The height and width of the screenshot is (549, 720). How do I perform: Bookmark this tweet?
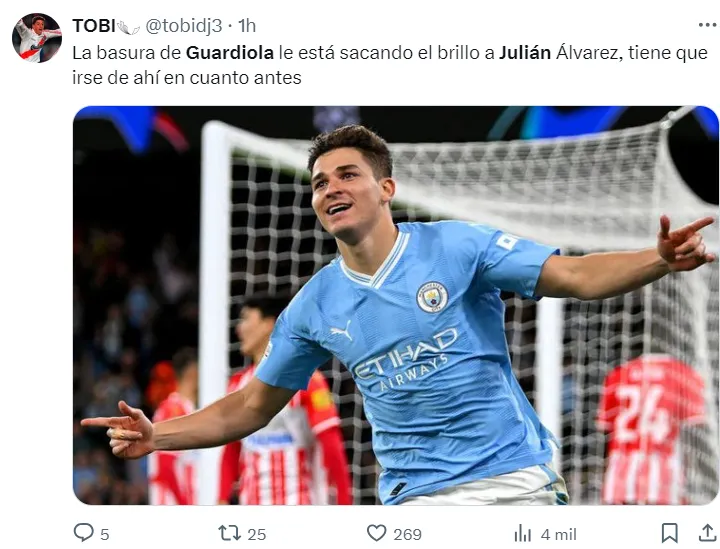(x=669, y=533)
